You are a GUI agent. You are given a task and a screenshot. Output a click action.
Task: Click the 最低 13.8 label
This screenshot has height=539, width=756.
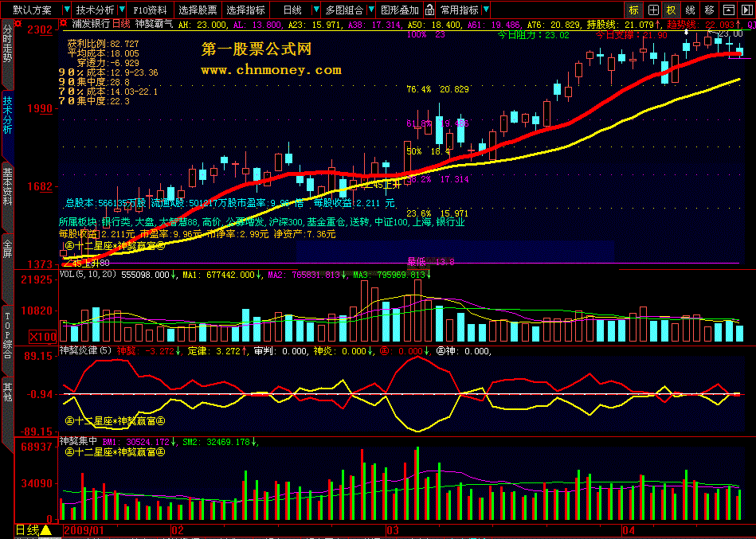point(431,262)
